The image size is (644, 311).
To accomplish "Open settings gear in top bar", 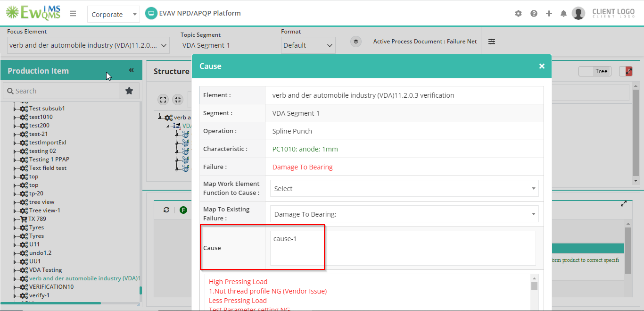I will 518,14.
